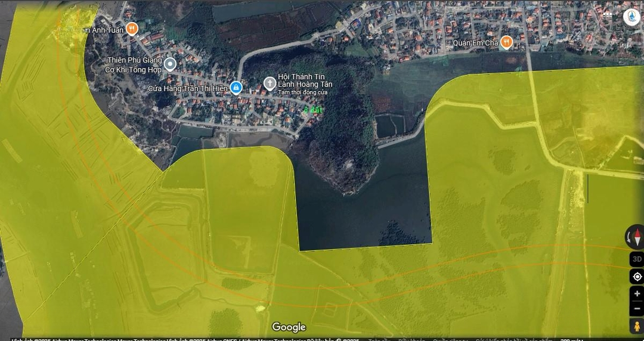Select the Cửa Hàng Trần Thị Hiền shop pin
This screenshot has height=341, width=644.
pyautogui.click(x=236, y=88)
